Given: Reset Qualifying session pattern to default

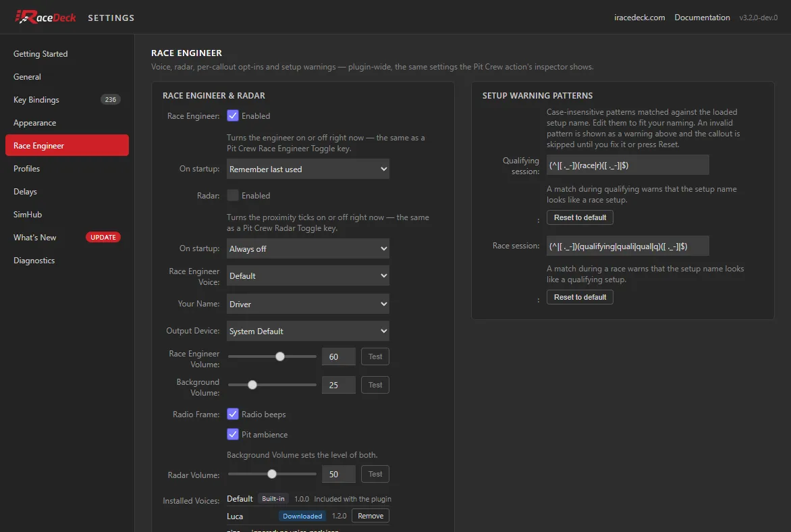Looking at the screenshot, I should [580, 217].
